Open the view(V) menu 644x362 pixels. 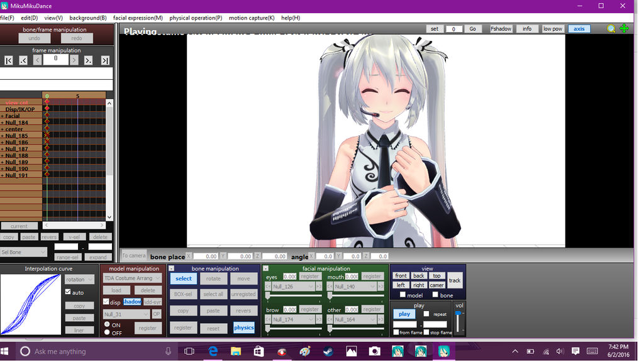(53, 18)
